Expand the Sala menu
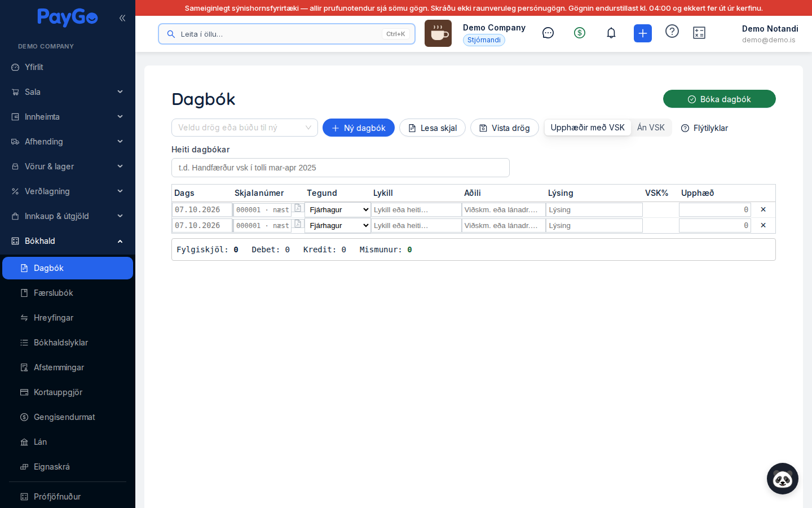 [68, 92]
